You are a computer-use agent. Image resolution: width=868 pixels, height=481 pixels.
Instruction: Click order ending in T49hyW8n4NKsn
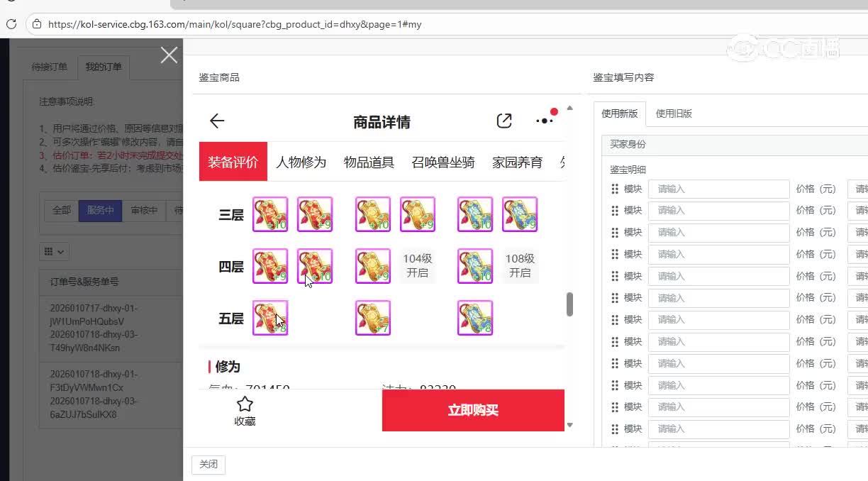click(84, 348)
